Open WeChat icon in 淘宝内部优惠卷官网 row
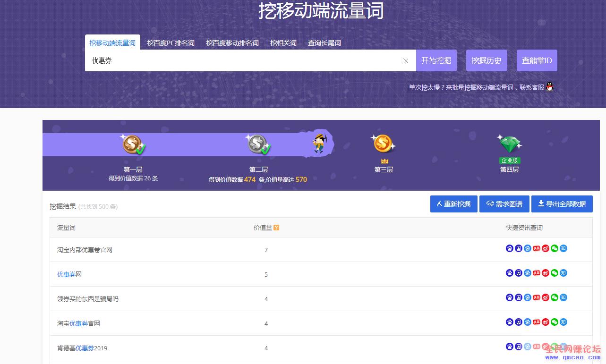This screenshot has width=606, height=364. tap(554, 248)
